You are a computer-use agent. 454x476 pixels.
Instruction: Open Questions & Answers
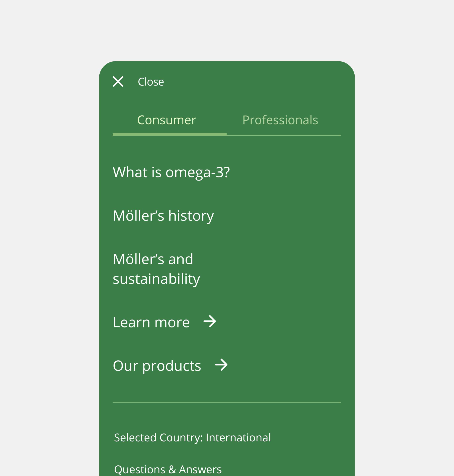tap(168, 469)
